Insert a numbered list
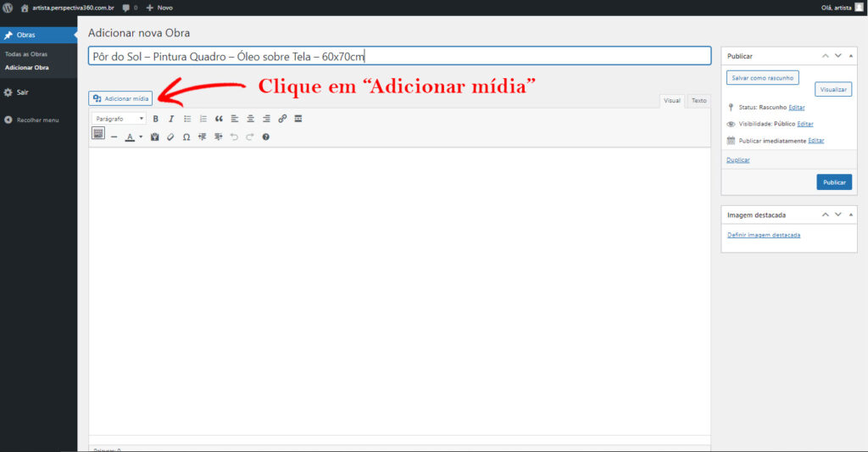 [x=203, y=119]
